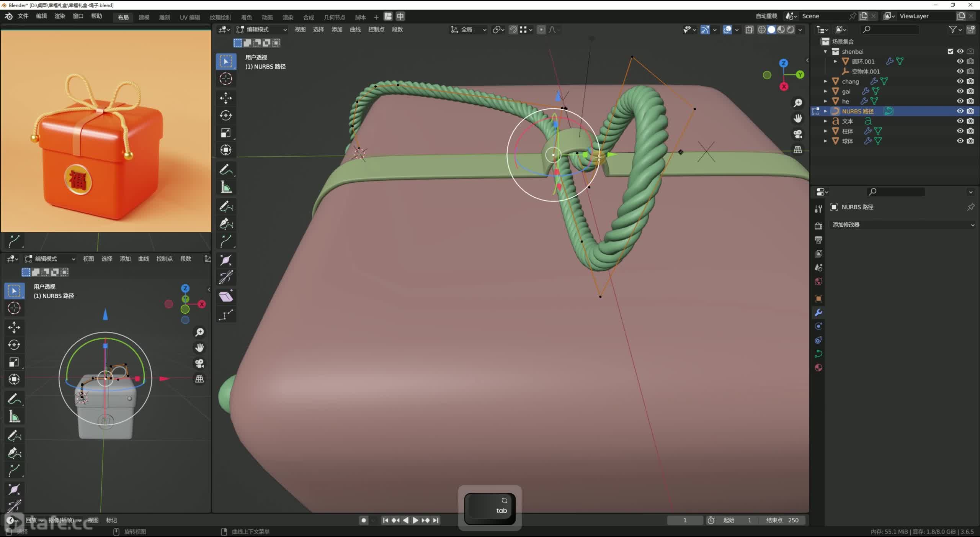Click the outliner search field
Image resolution: width=980 pixels, height=537 pixels.
(x=889, y=29)
